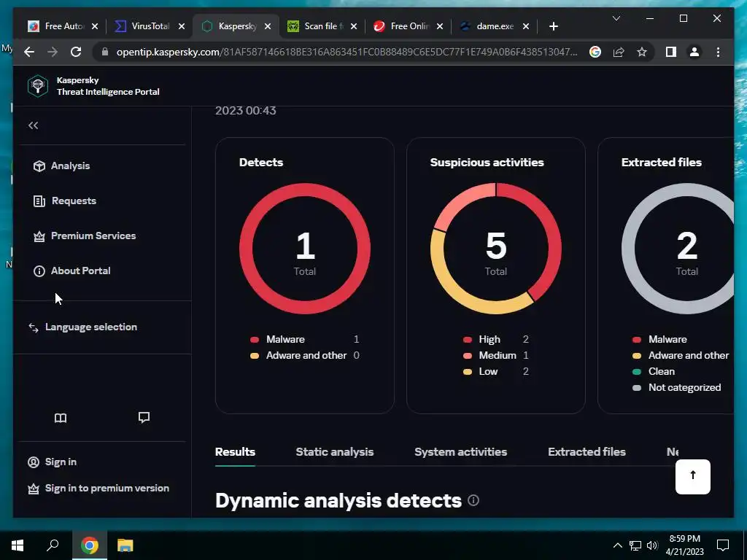Click info icon beside Dynamic analysis detects

473,500
